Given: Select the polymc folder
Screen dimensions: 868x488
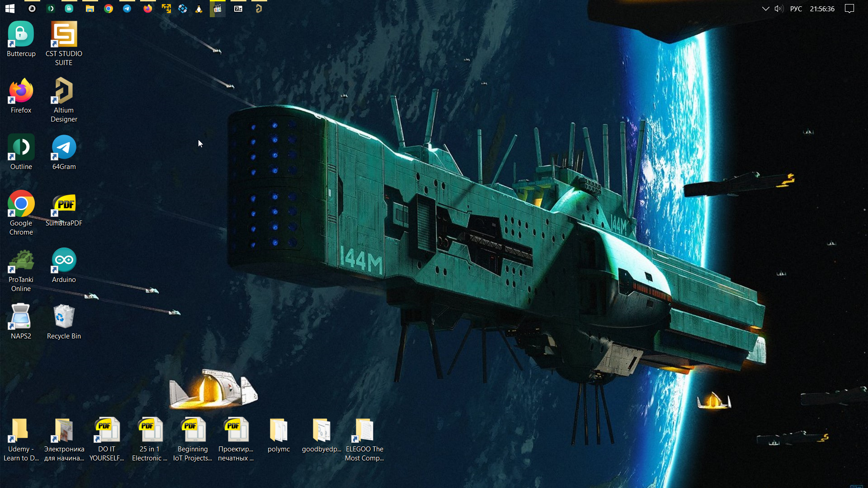Looking at the screenshot, I should pos(278,435).
